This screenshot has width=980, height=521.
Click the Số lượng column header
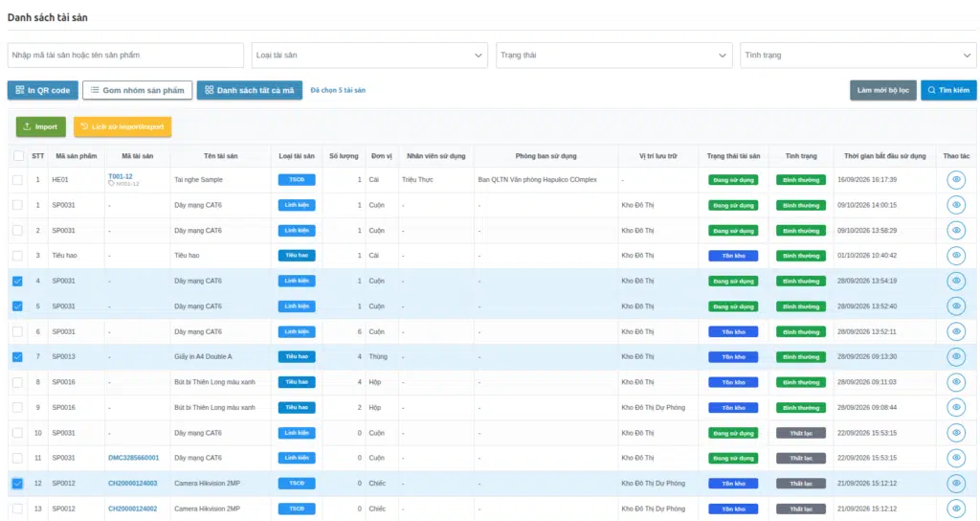click(344, 156)
